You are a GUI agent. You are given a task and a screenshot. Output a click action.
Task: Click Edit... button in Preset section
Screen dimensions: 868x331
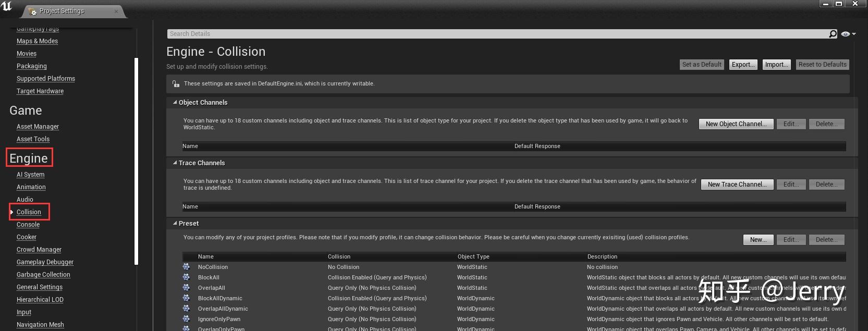[791, 240]
